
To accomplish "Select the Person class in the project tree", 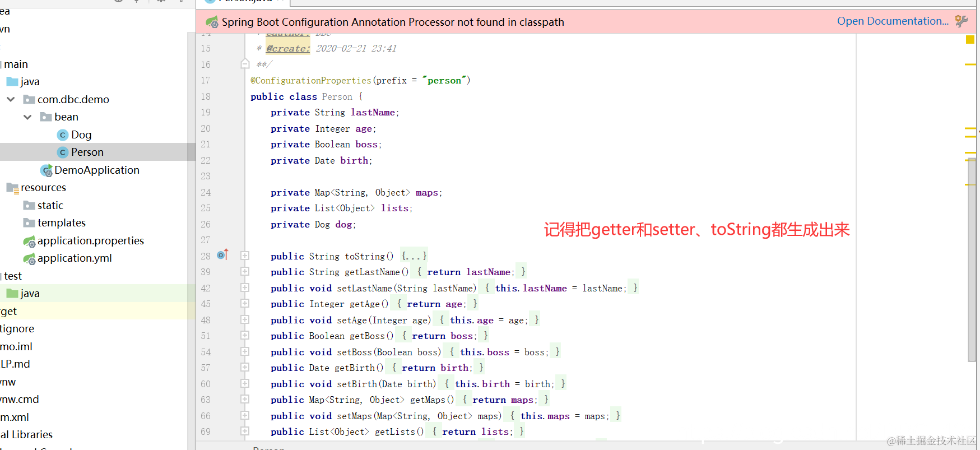I will pyautogui.click(x=87, y=152).
